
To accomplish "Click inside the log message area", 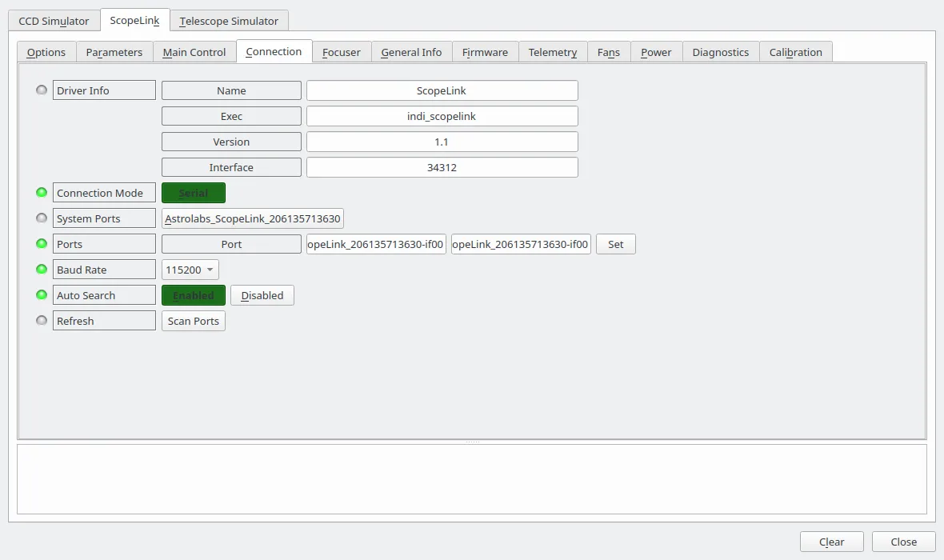I will pos(472,479).
